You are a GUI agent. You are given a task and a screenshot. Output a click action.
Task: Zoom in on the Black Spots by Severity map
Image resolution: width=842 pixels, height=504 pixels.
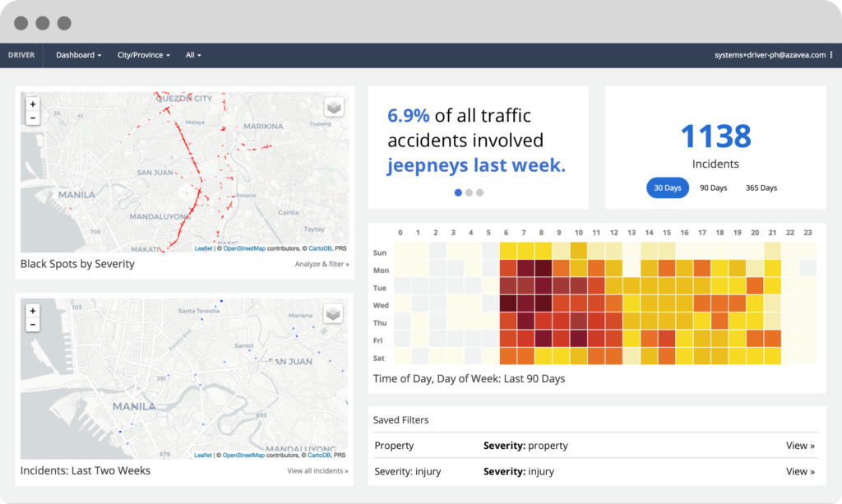(x=32, y=104)
